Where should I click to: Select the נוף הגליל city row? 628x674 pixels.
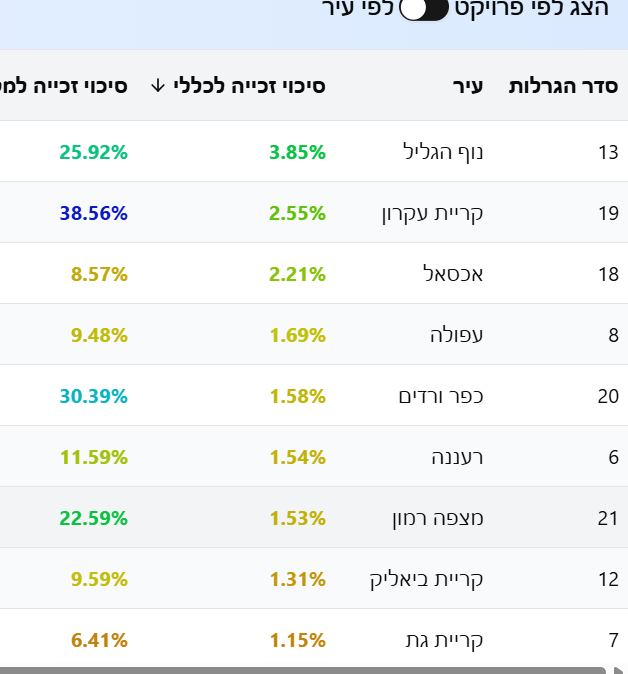(x=441, y=152)
